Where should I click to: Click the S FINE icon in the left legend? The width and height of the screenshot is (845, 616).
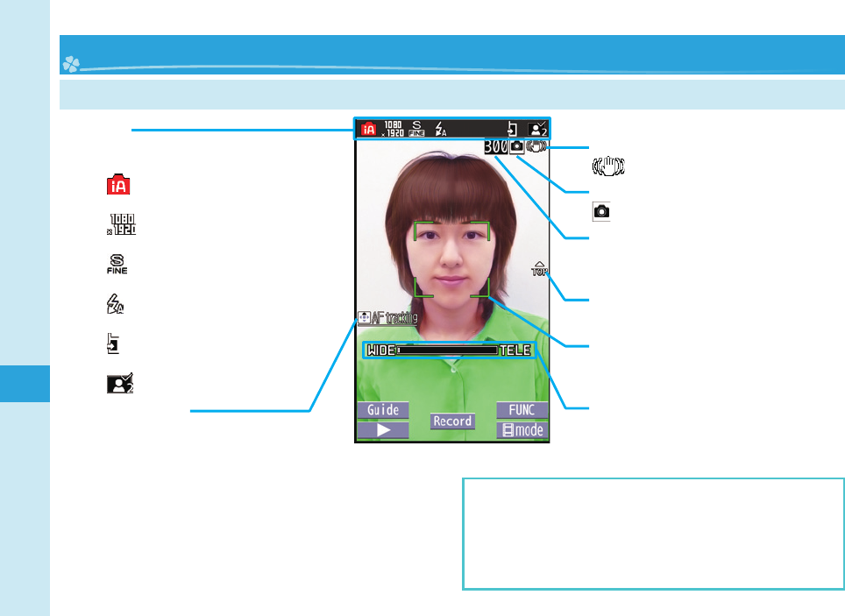point(117,264)
